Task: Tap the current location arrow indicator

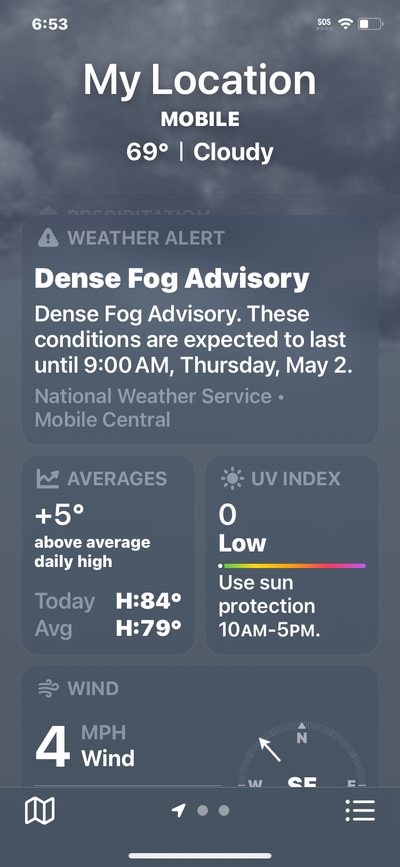Action: point(178,811)
